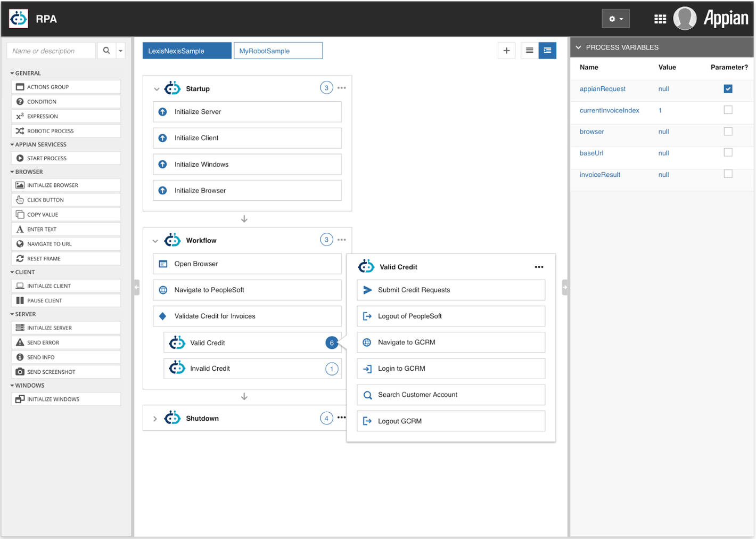Uncheck the appianRequest Parameter checkbox
Screen dimensions: 756x539
point(728,89)
